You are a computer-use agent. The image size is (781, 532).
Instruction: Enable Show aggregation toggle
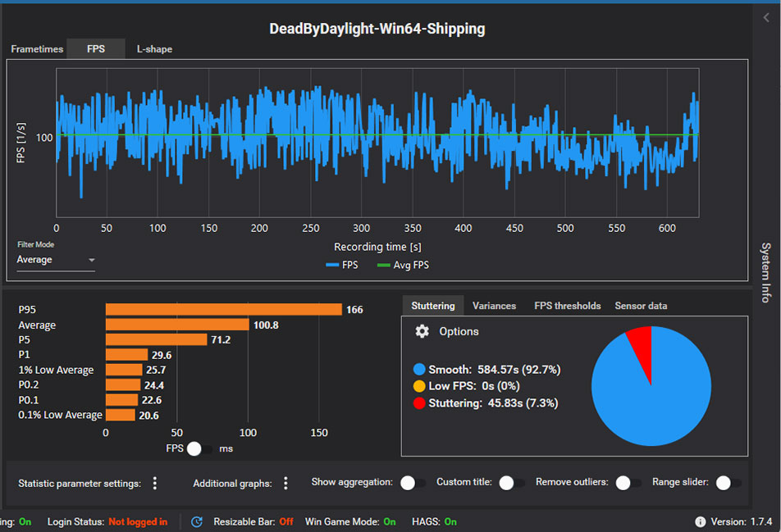[413, 484]
